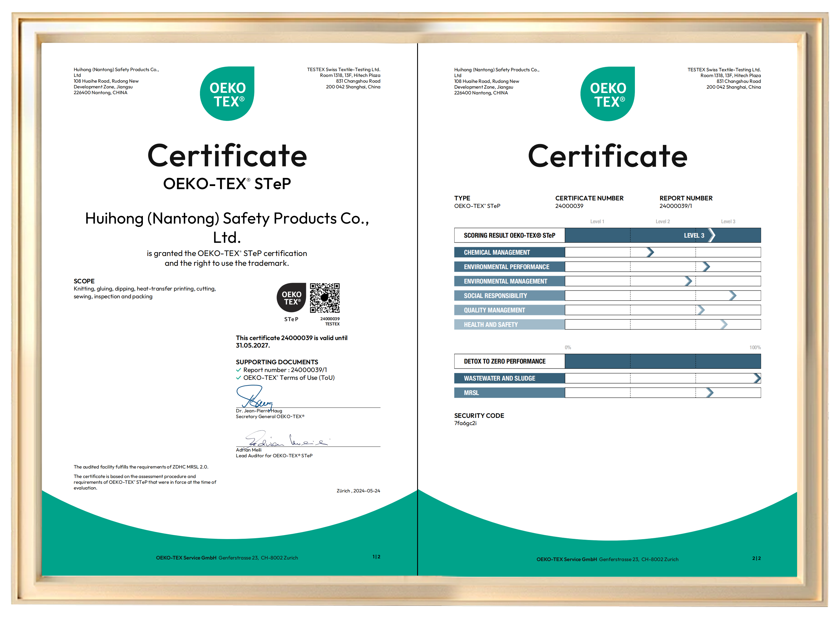Click the Quality Management score chevron

(701, 310)
